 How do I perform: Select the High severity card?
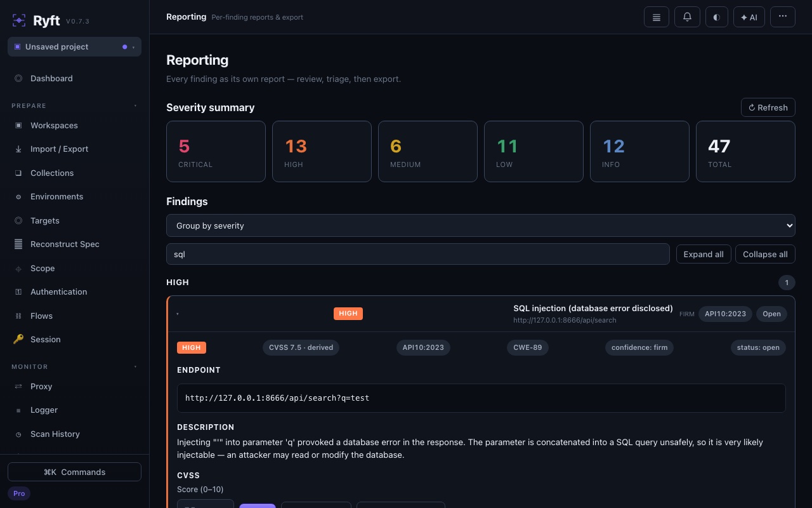(322, 151)
